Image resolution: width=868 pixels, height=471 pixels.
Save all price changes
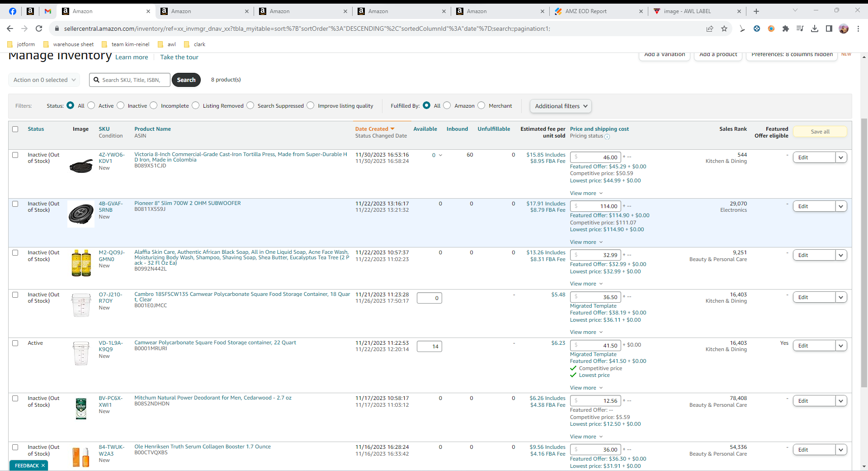tap(820, 132)
